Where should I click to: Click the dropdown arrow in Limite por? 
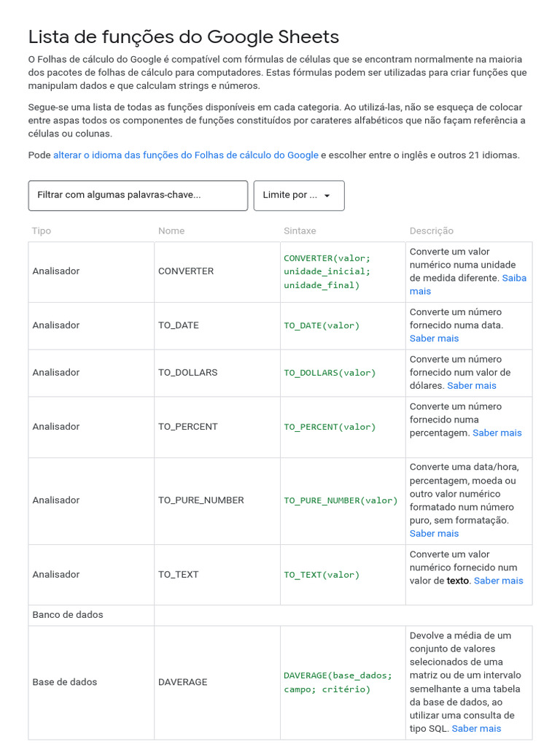pyautogui.click(x=327, y=196)
